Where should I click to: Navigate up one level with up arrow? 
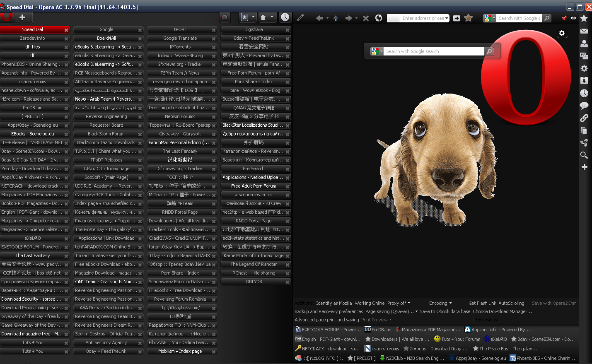click(336, 18)
